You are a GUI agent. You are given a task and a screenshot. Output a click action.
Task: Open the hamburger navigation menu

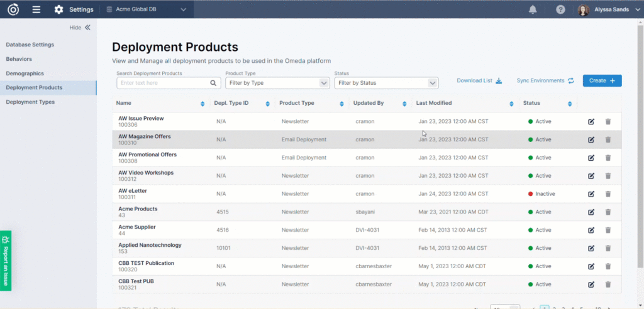pos(36,9)
